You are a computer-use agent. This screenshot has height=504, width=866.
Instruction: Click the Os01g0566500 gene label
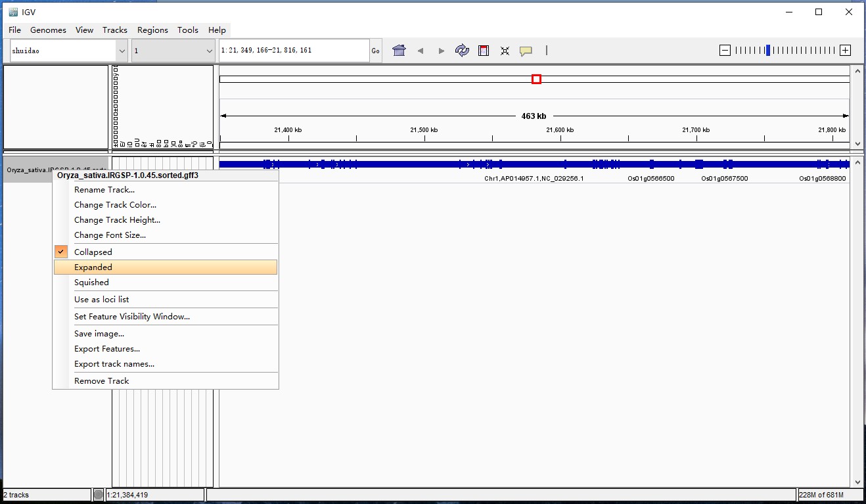tap(650, 179)
